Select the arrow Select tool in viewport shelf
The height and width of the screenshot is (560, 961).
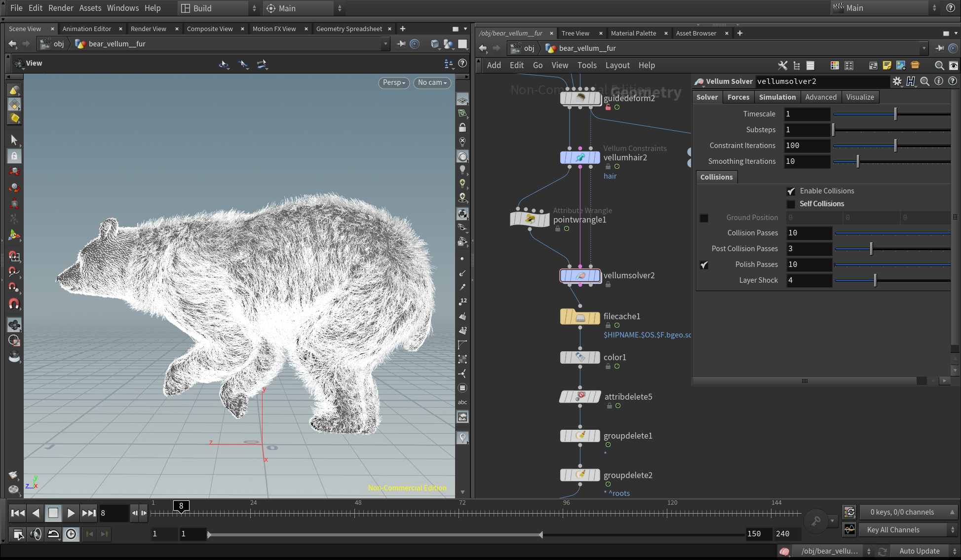[x=14, y=140]
